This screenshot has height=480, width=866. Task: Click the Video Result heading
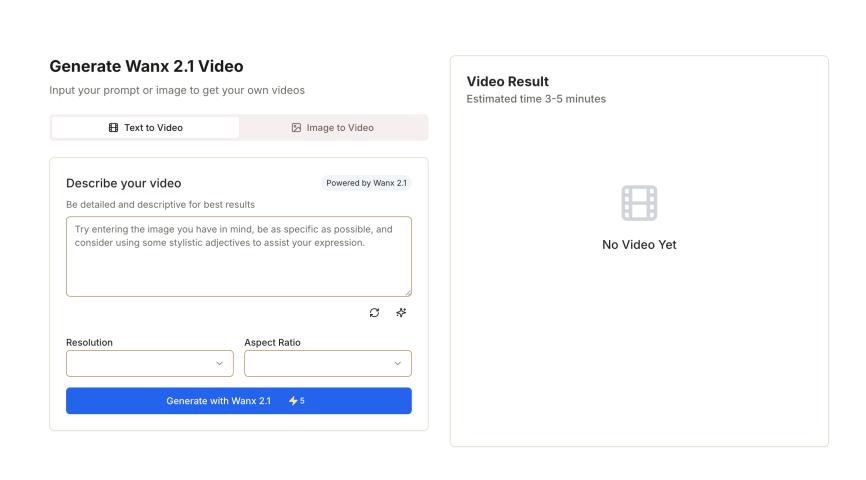click(508, 81)
